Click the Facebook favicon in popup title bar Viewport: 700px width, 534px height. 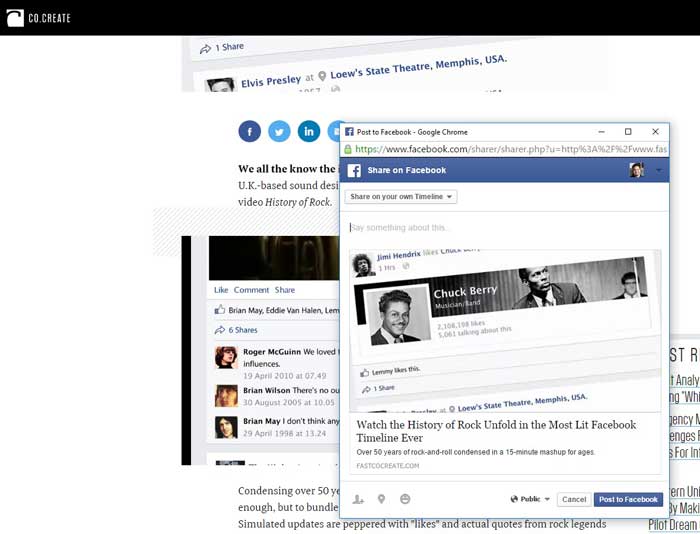tap(349, 132)
